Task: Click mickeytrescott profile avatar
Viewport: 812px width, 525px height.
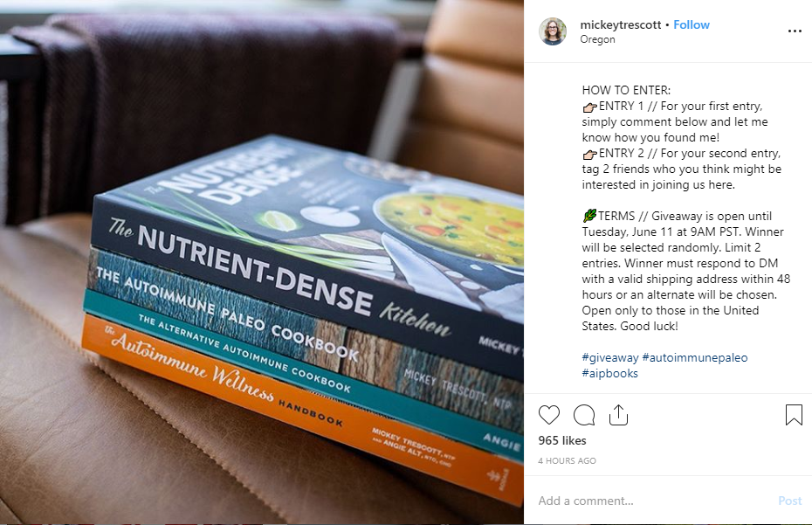Action: [553, 31]
